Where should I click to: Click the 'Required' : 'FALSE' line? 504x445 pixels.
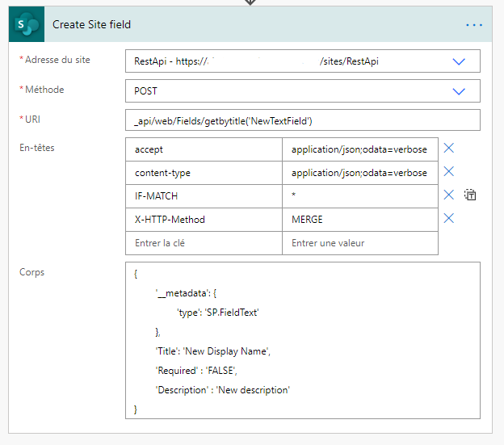tap(196, 371)
